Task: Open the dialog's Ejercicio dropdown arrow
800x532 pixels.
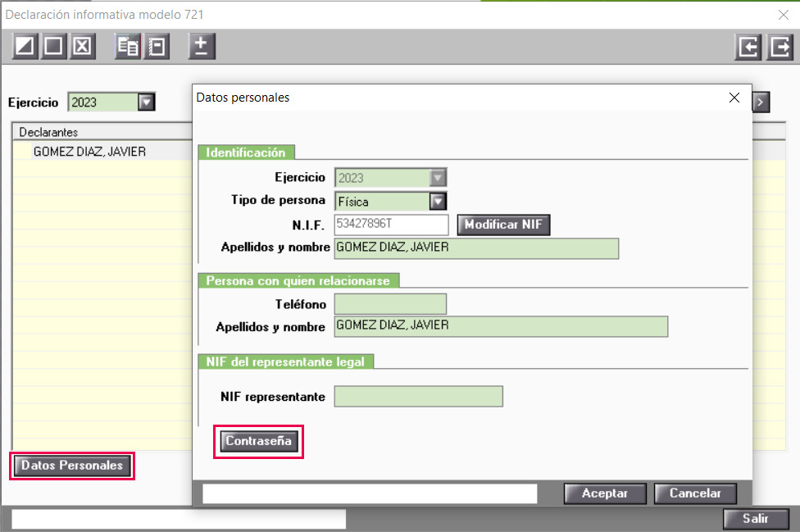Action: (438, 178)
